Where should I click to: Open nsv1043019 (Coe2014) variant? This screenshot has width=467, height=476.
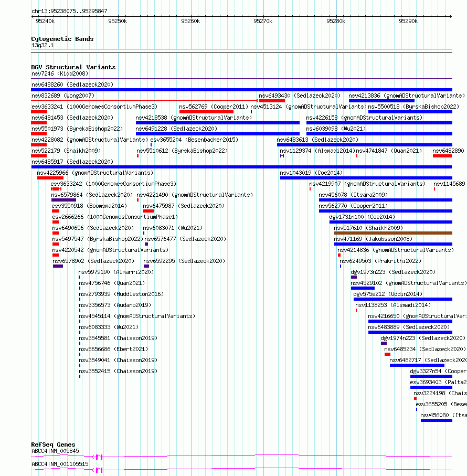(311, 173)
